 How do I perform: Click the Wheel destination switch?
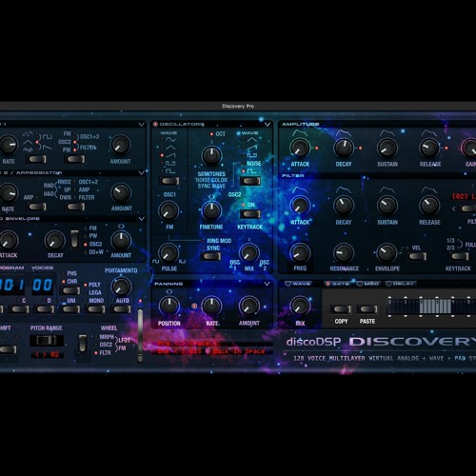tap(83, 343)
